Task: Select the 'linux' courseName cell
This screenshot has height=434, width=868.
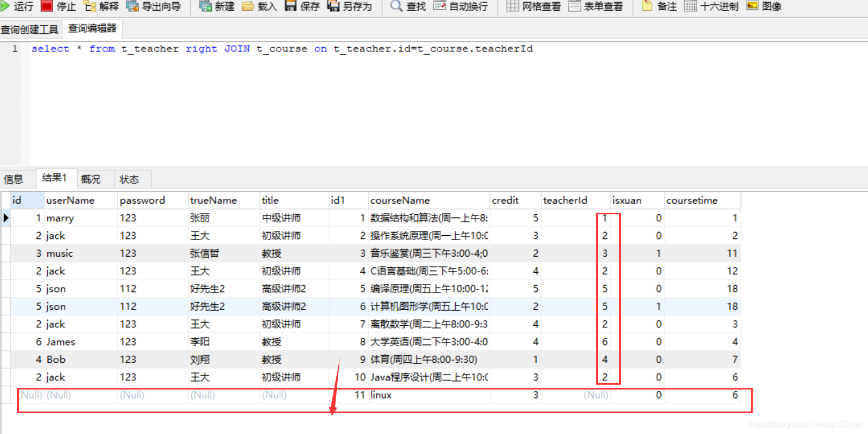Action: pyautogui.click(x=429, y=395)
